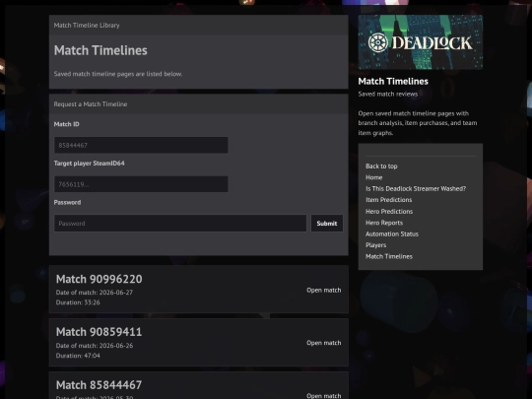The height and width of the screenshot is (399, 532).
Task: Click the Saved match reviews subtitle
Action: (x=388, y=94)
